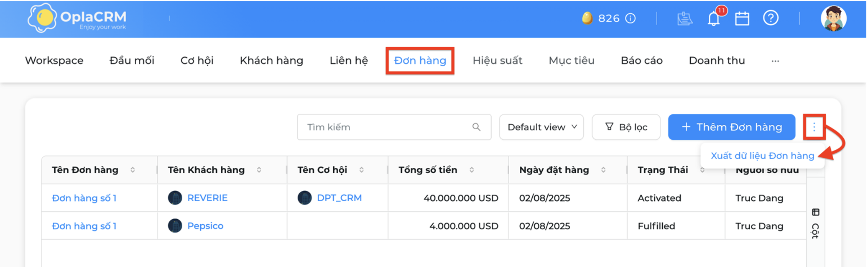Select the Đơn hàng tab

pyautogui.click(x=420, y=61)
